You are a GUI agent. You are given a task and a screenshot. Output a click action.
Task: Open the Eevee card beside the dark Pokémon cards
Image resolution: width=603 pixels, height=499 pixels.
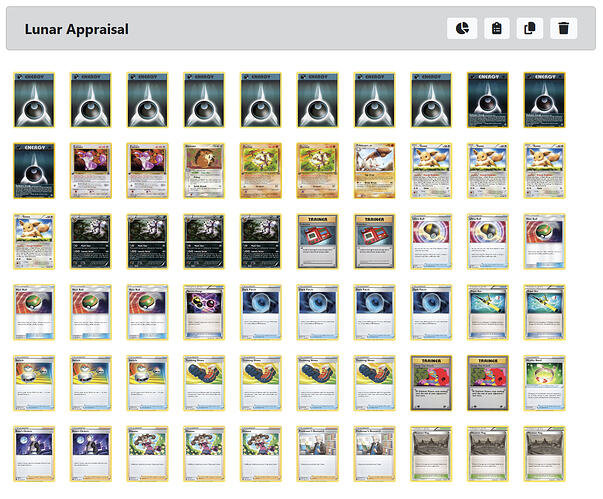pyautogui.click(x=34, y=241)
